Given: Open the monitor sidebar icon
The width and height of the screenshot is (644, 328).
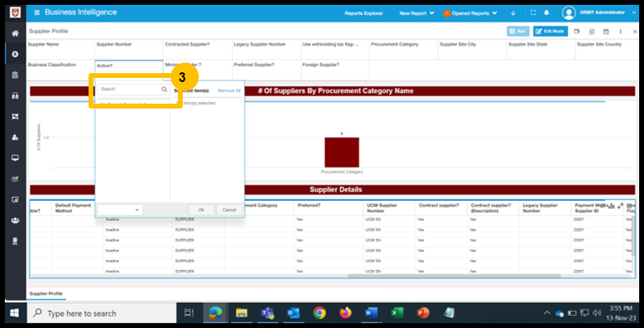Looking at the screenshot, I should click(x=15, y=158).
